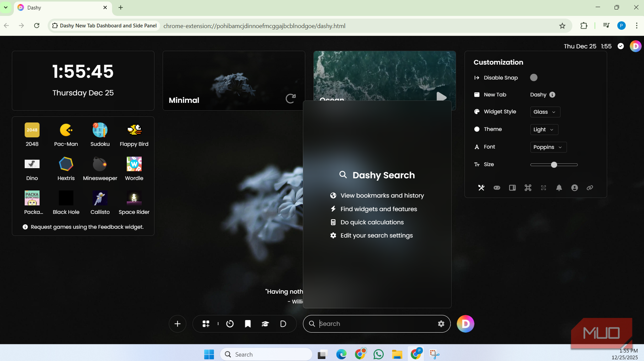
Task: Select the Minimal wallpaper thumbnail
Action: coord(234,81)
